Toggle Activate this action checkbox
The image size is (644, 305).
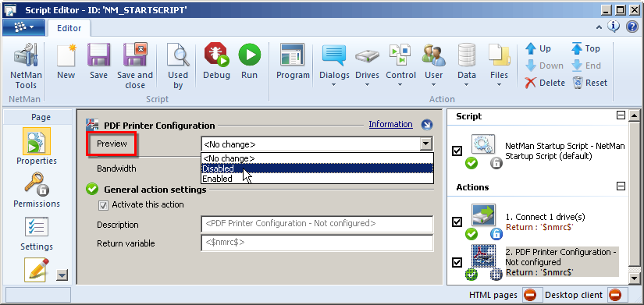(104, 205)
